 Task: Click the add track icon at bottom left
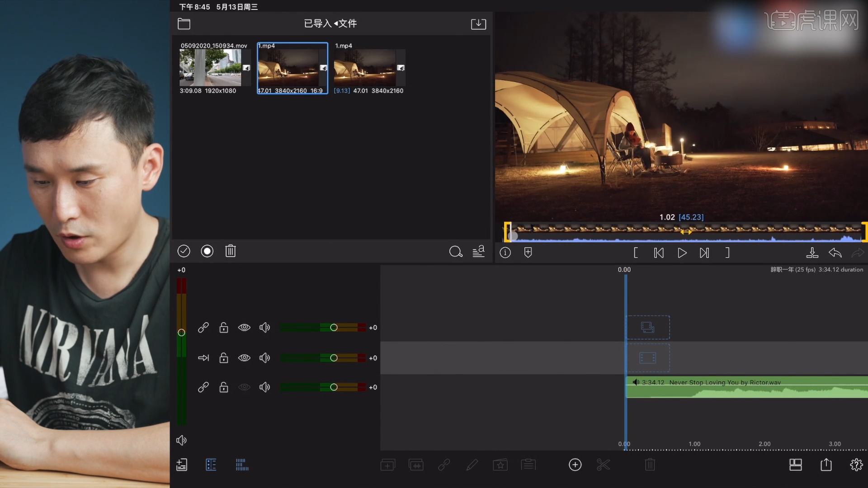click(182, 465)
